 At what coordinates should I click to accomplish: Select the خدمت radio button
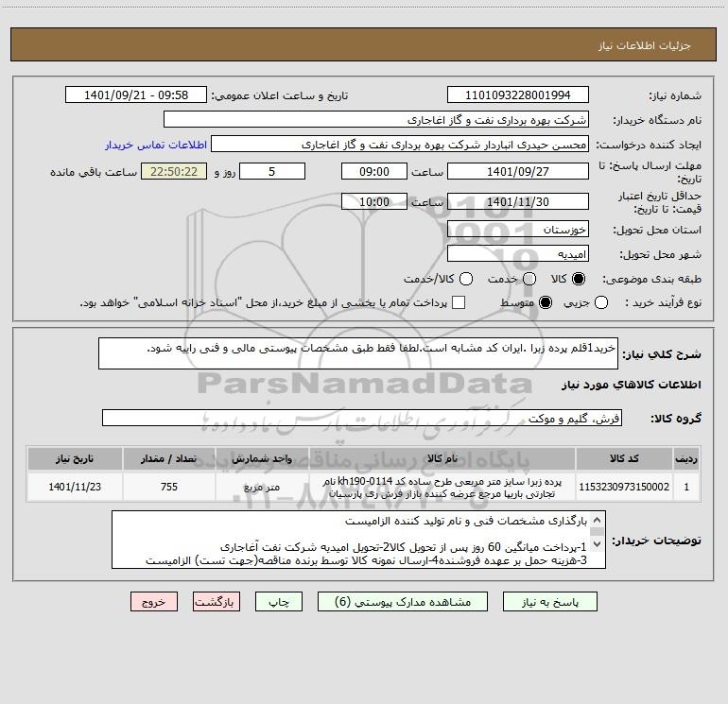tap(529, 279)
